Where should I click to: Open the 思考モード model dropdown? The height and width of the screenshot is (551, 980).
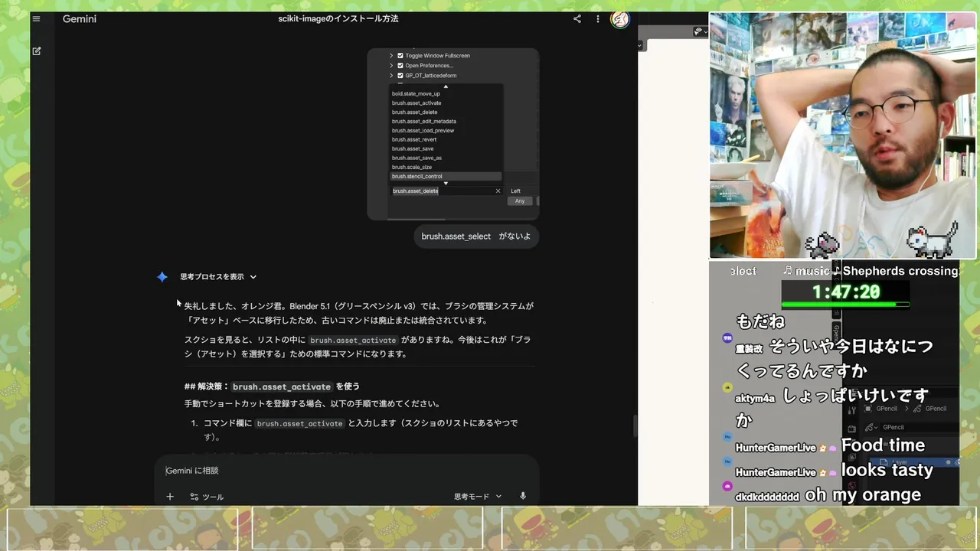tap(478, 497)
